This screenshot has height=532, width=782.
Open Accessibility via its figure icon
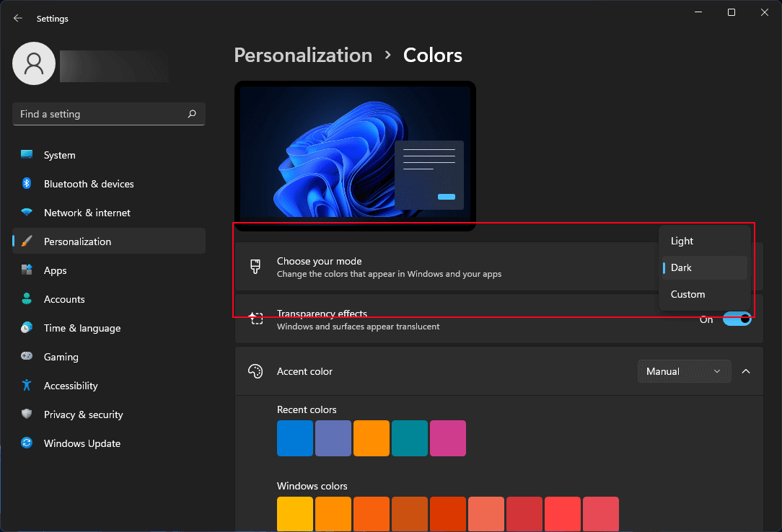[x=27, y=385]
